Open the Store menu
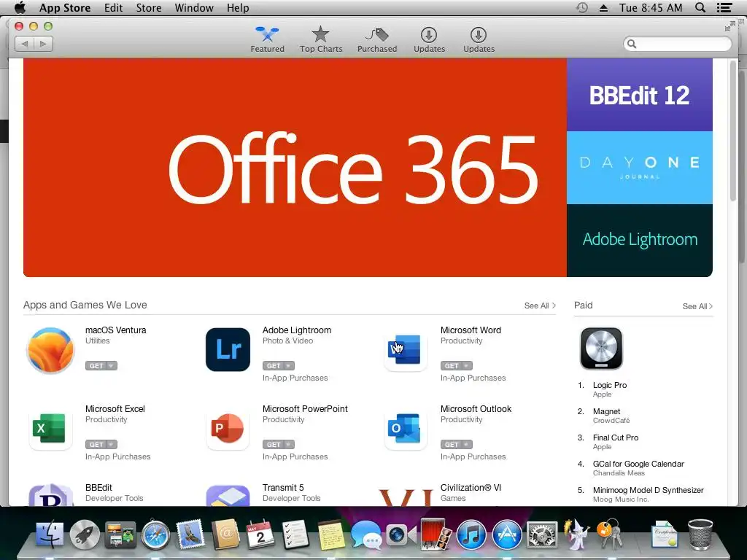 tap(149, 7)
